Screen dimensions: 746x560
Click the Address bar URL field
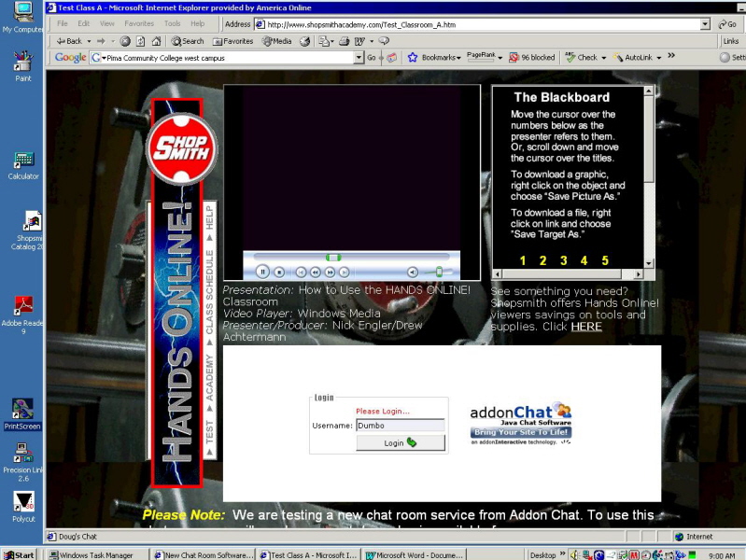[477, 24]
